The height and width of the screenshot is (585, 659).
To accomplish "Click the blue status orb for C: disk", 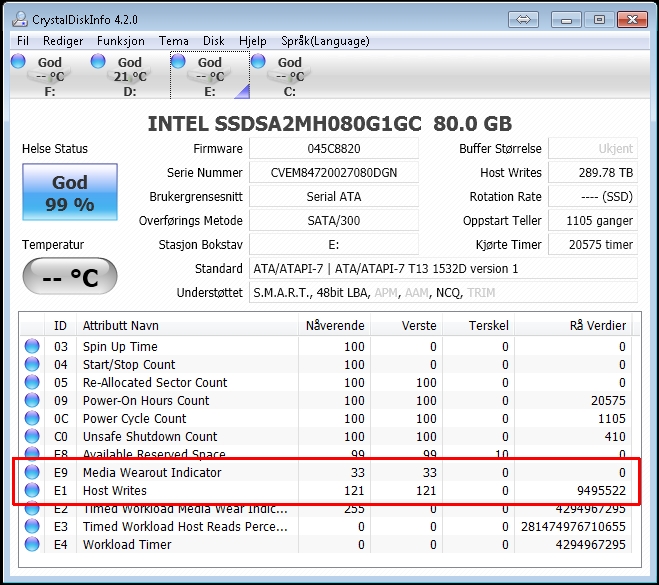I will click(258, 61).
